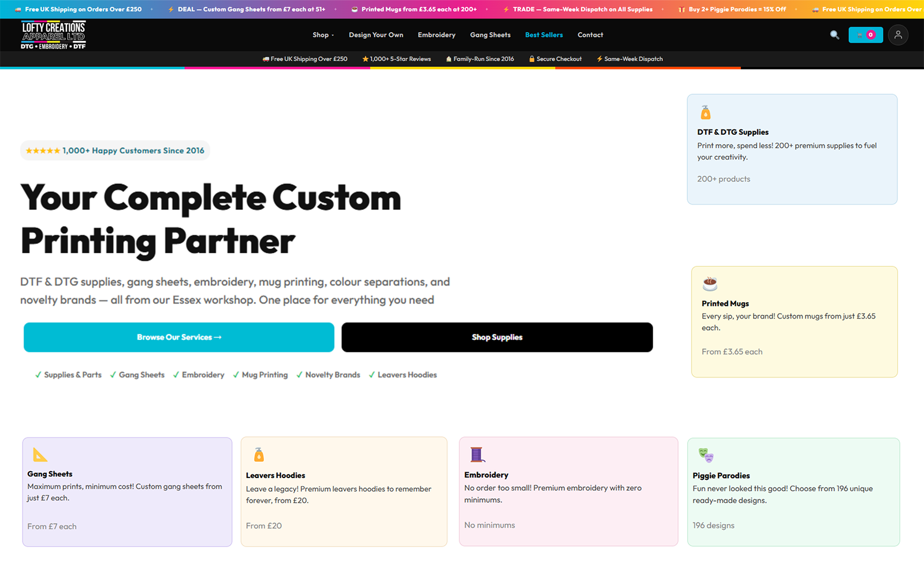Click the "Leavers Hoodies" checklist item
The image size is (924, 578).
[x=403, y=375]
